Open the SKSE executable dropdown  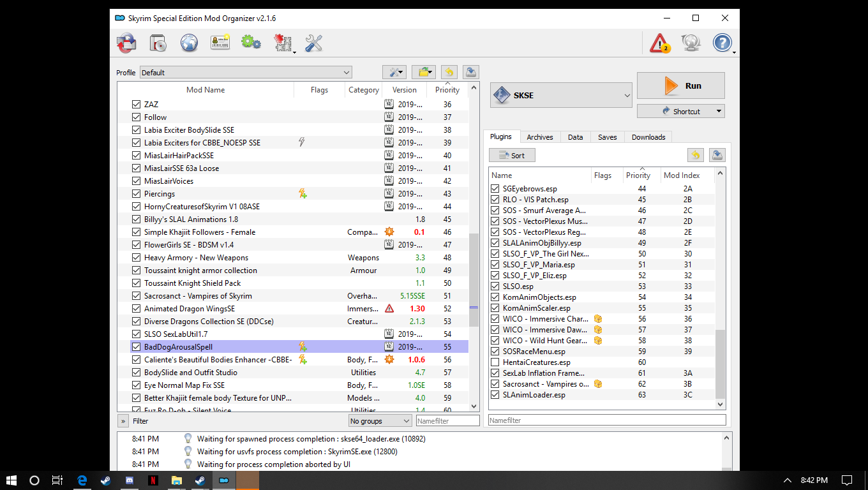[561, 96]
